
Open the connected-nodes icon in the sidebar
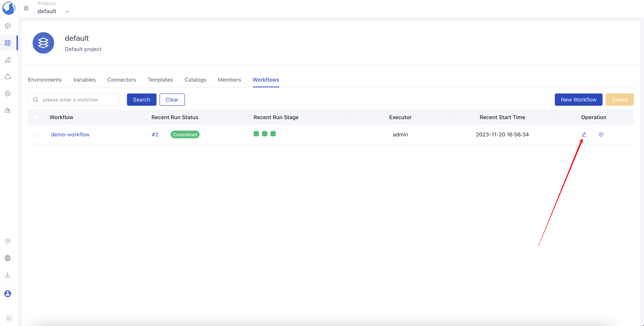[x=8, y=76]
